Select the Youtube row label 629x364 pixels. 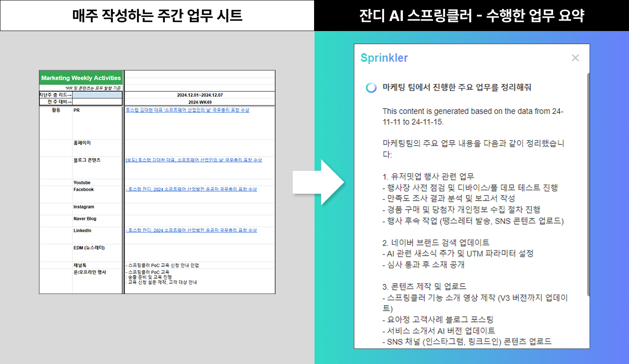(x=82, y=183)
